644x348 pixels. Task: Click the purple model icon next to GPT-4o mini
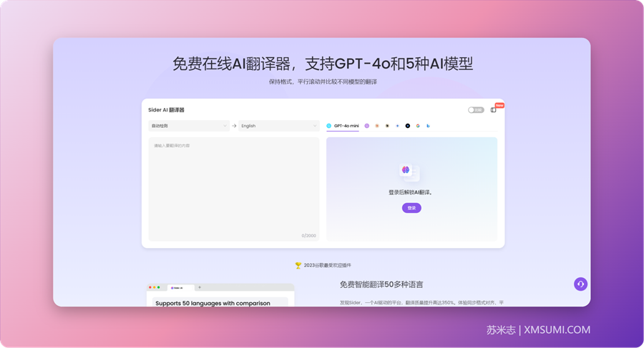point(367,126)
